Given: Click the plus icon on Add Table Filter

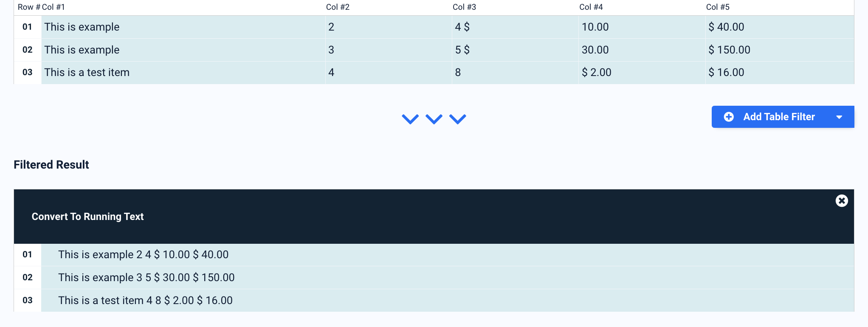Looking at the screenshot, I should pos(729,117).
